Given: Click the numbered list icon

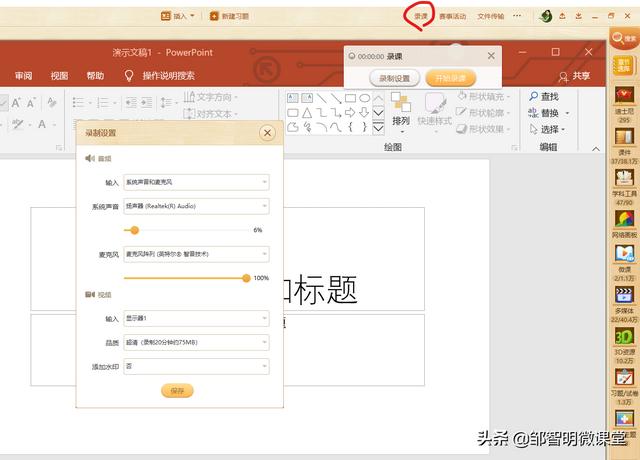Looking at the screenshot, I should [104, 102].
